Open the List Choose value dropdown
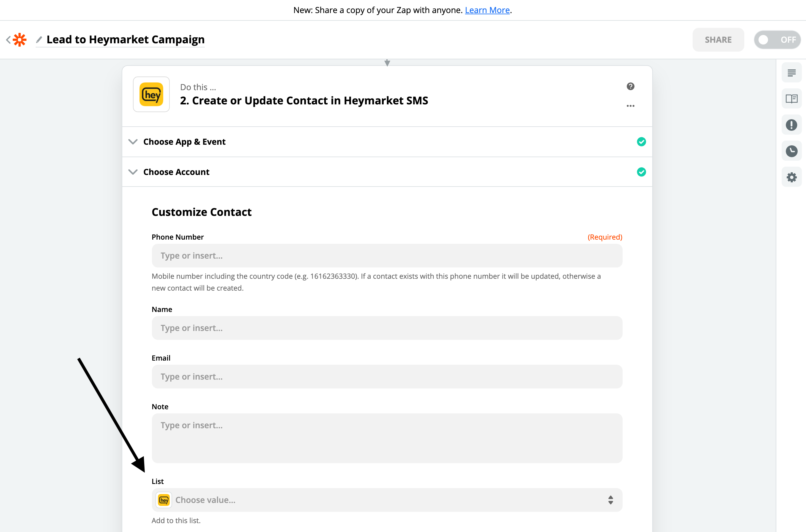Image resolution: width=806 pixels, height=532 pixels. 387,500
